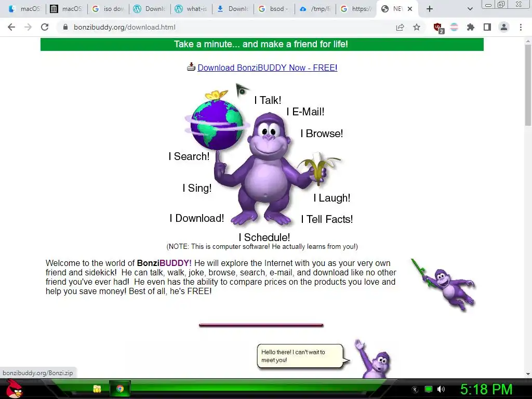Switch to first WordPress 'Downlo' tab
Screen dimensions: 532x399
pos(150,9)
